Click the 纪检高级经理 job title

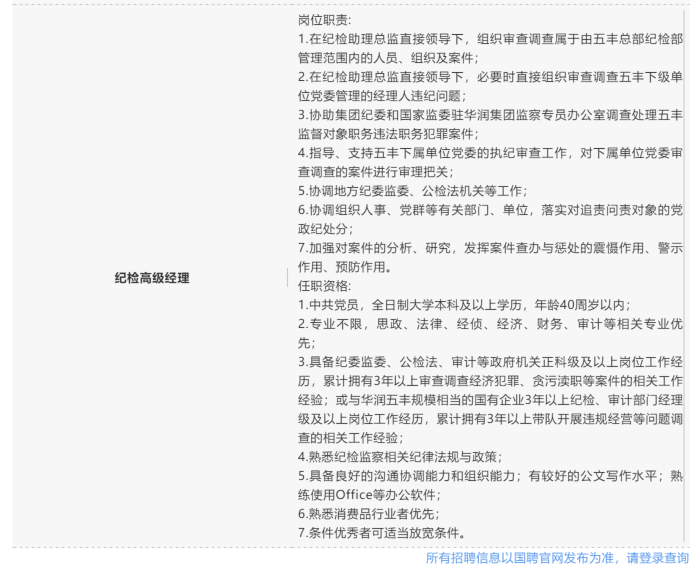click(152, 278)
